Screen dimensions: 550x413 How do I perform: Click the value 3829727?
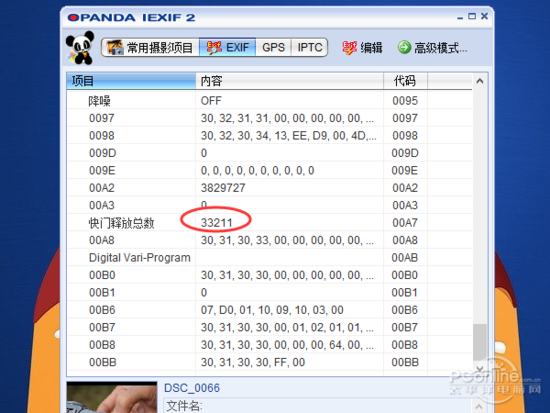(x=223, y=188)
